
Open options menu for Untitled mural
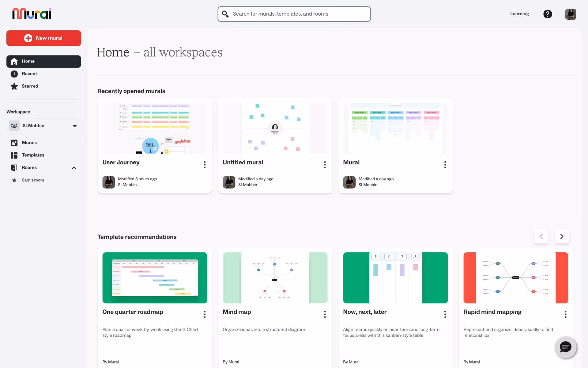[x=325, y=165]
